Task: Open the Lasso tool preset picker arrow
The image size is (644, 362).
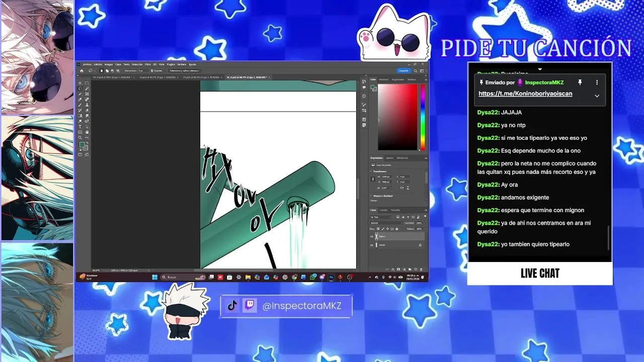Action: click(x=95, y=71)
